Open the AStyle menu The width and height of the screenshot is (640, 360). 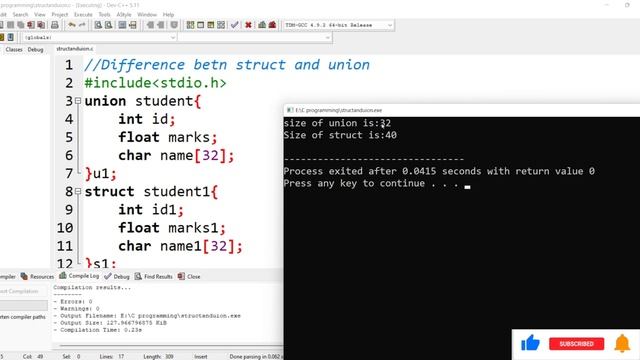pyautogui.click(x=124, y=15)
